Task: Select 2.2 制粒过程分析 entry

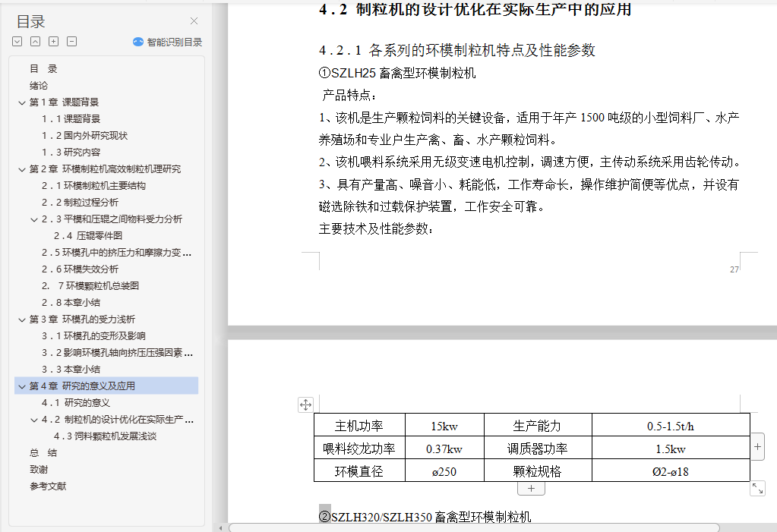Action: click(x=80, y=203)
